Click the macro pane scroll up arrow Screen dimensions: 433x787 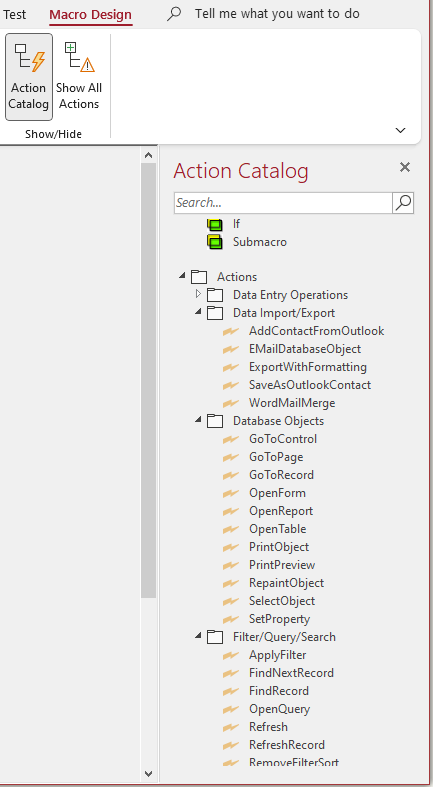149,155
